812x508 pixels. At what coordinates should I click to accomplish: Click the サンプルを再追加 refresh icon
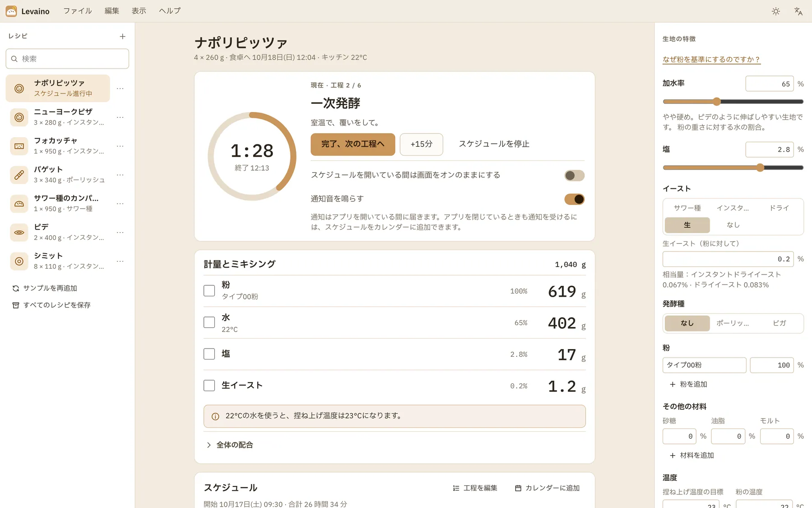[x=16, y=288]
